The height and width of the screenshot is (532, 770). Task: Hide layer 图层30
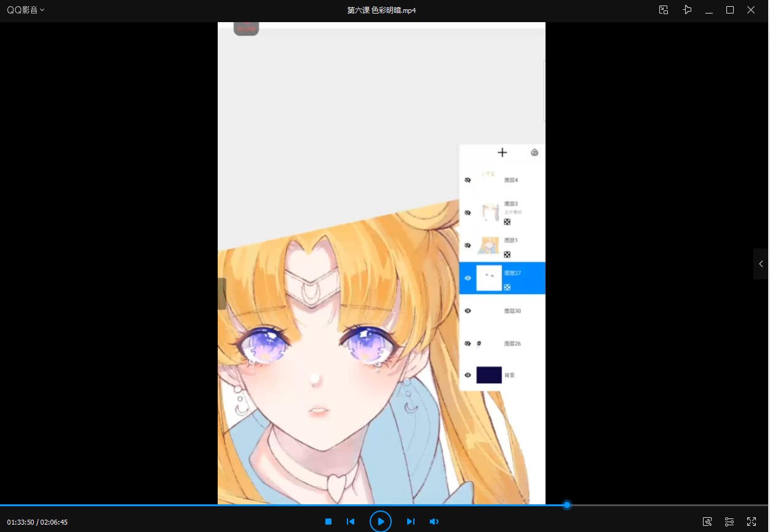click(x=467, y=311)
